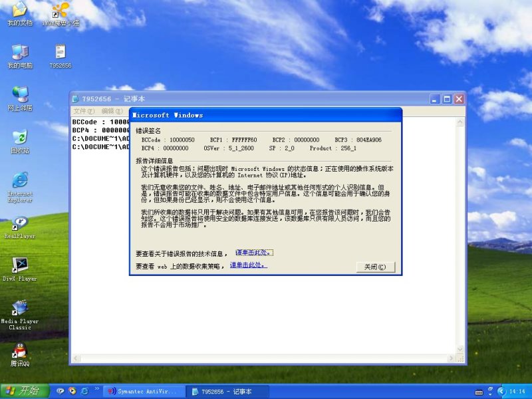Viewport: 532px width, 399px height.
Task: Open the error report technical information link
Action: [254, 253]
